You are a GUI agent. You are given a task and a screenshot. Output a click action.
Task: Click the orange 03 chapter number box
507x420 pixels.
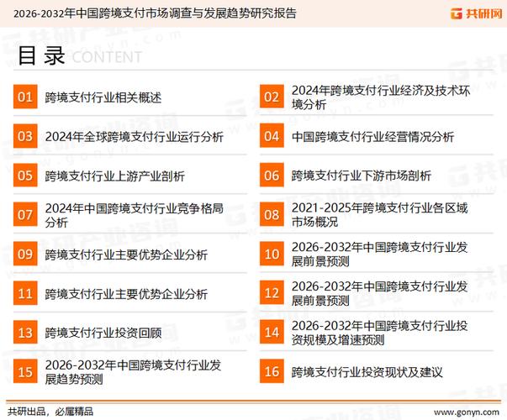[25, 136]
